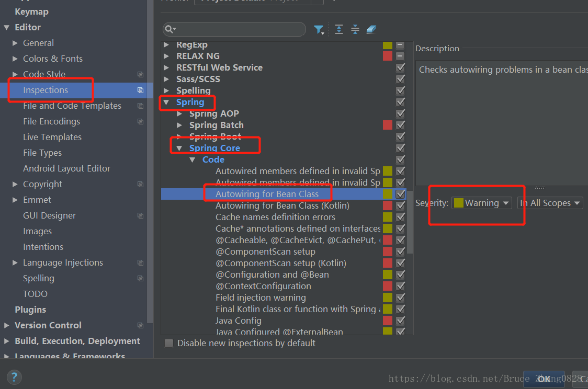Screen dimensions: 588x389
Task: Click project-level icon beside Spelling settings
Action: coord(140,278)
